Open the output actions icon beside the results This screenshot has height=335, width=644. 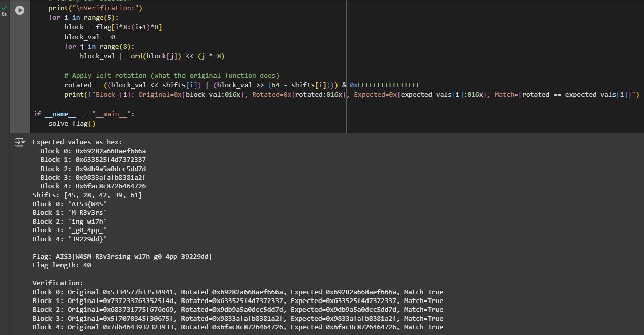tap(19, 143)
